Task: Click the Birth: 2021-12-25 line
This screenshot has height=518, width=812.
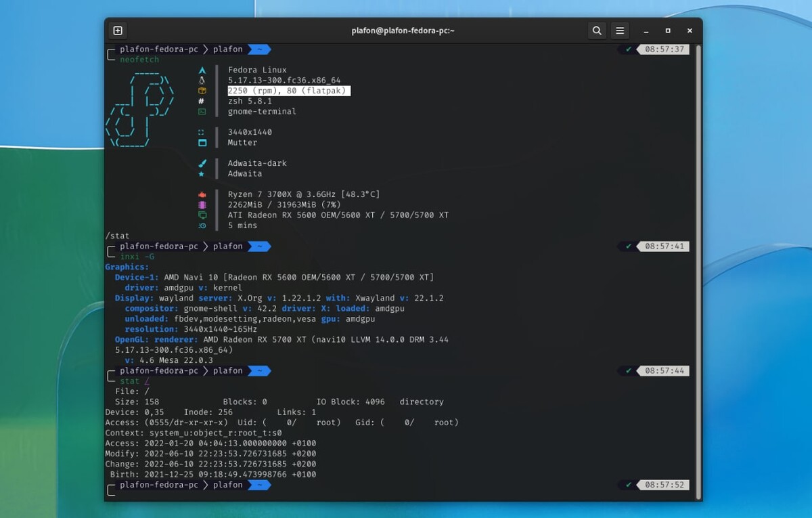Action: tap(213, 475)
